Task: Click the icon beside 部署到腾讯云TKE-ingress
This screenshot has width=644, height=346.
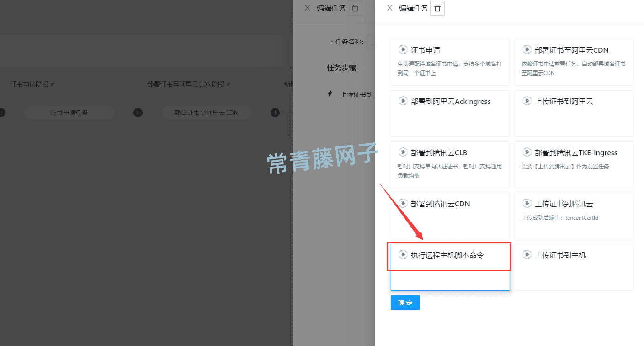Action: pyautogui.click(x=527, y=152)
